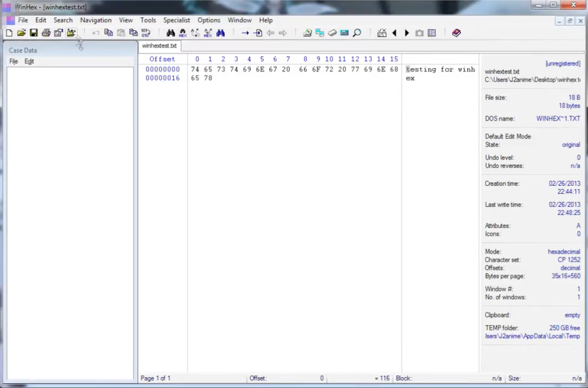Open the Specialist menu
The height and width of the screenshot is (388, 588).
(176, 20)
